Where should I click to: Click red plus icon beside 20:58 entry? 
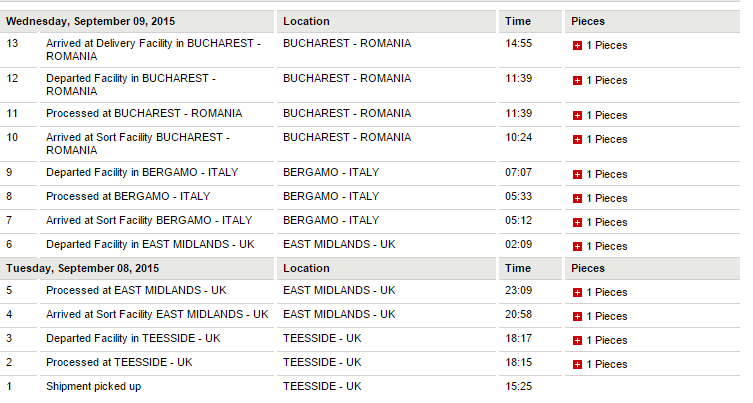coord(577,317)
